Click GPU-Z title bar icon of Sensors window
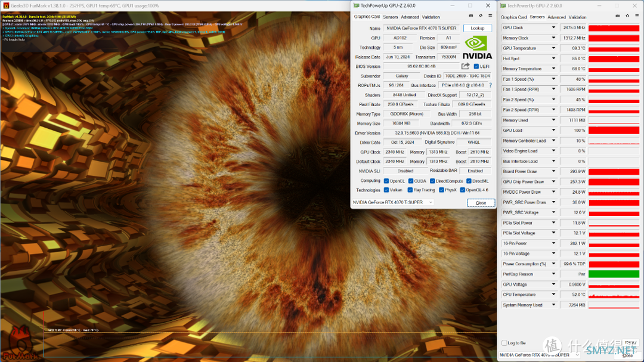The image size is (644, 362). point(503,6)
